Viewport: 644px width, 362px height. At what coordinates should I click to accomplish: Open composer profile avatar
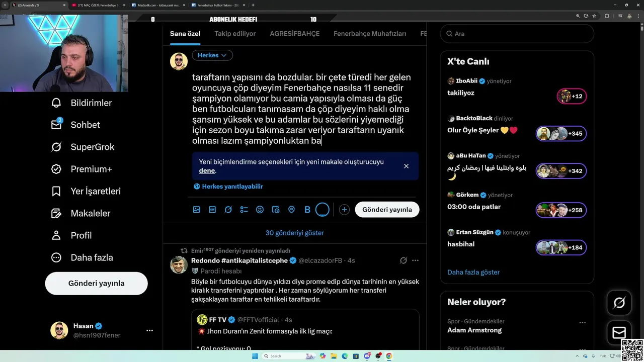pyautogui.click(x=179, y=61)
